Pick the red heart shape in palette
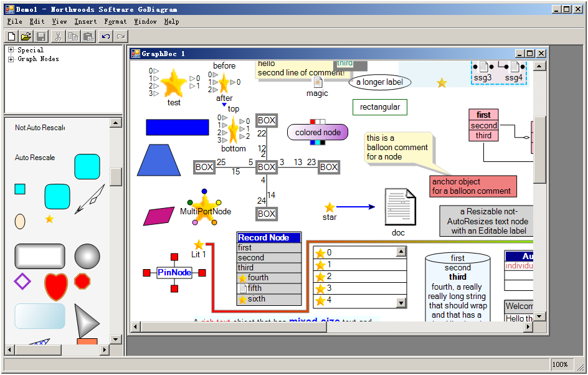588x375 pixels. (56, 286)
